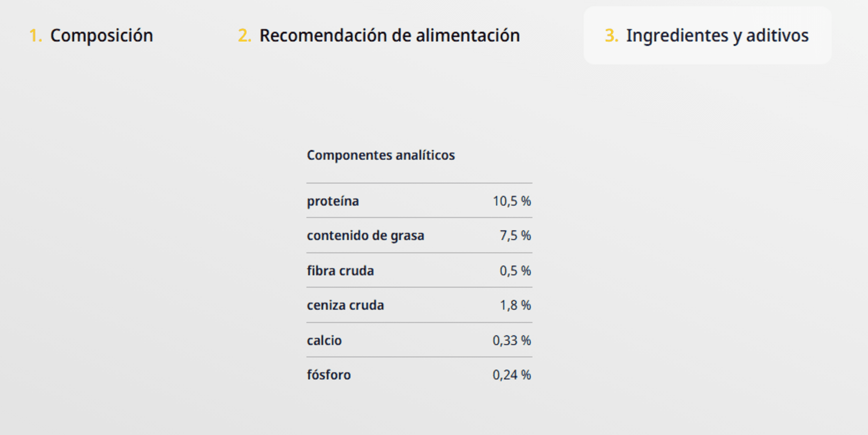This screenshot has width=868, height=435.
Task: Switch to Recomendación de alimentación tab
Action: pyautogui.click(x=379, y=35)
